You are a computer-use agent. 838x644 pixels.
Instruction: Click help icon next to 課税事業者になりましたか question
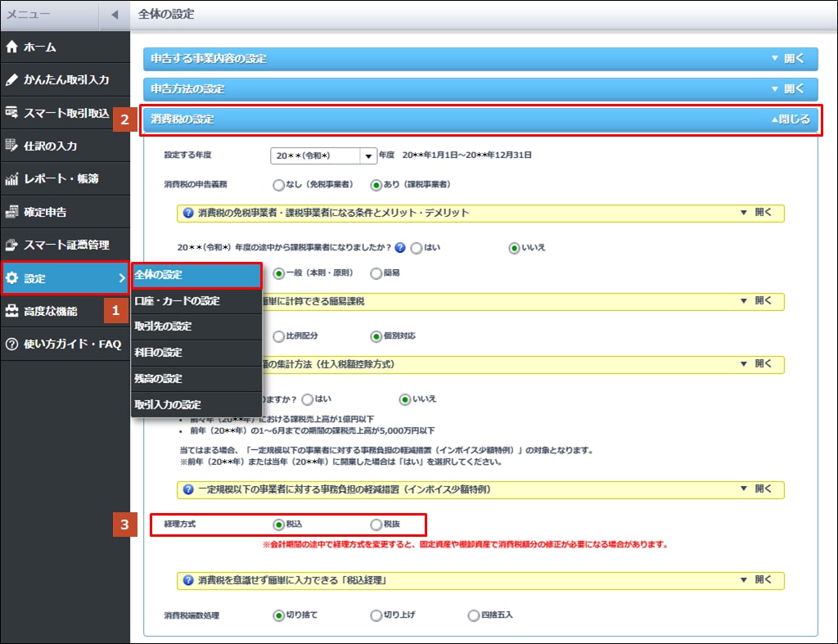399,247
